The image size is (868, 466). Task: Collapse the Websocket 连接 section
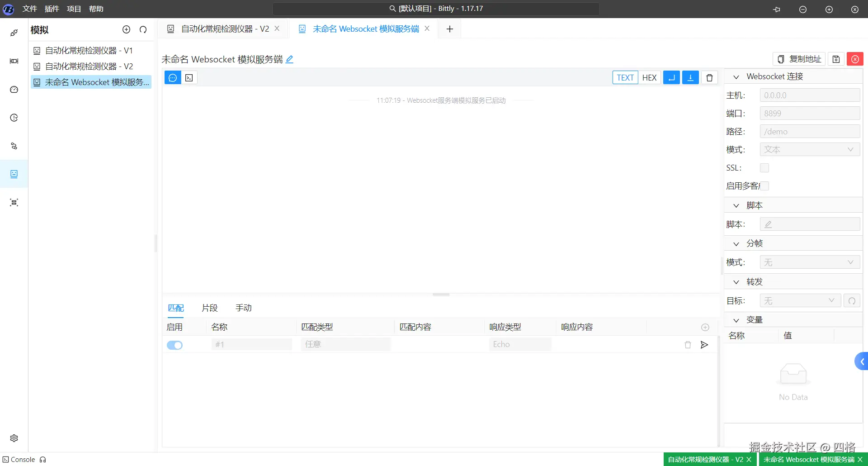tap(736, 77)
